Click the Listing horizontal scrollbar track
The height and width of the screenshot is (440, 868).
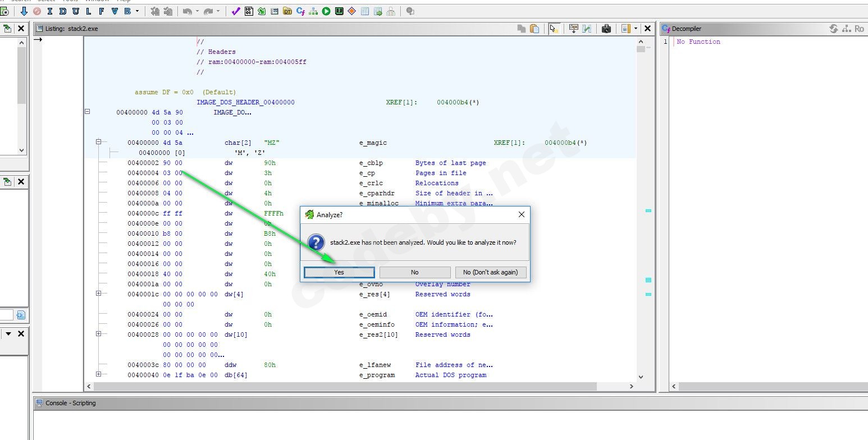tap(612, 386)
